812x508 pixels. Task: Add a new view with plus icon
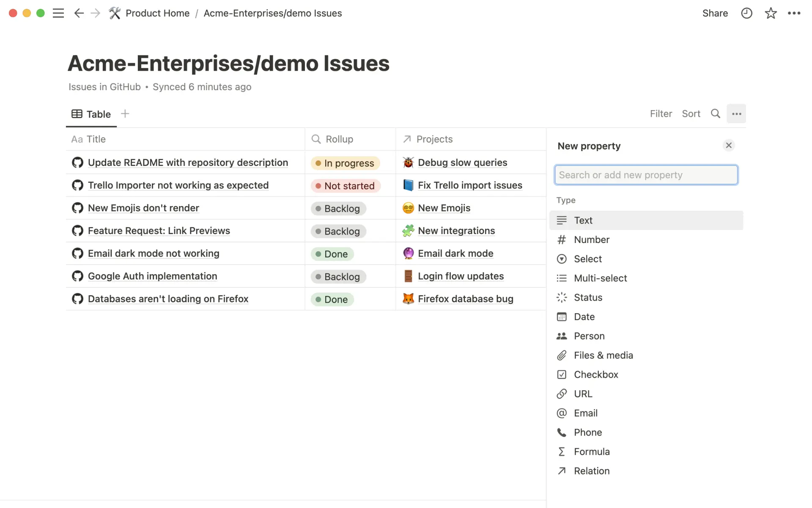(125, 113)
